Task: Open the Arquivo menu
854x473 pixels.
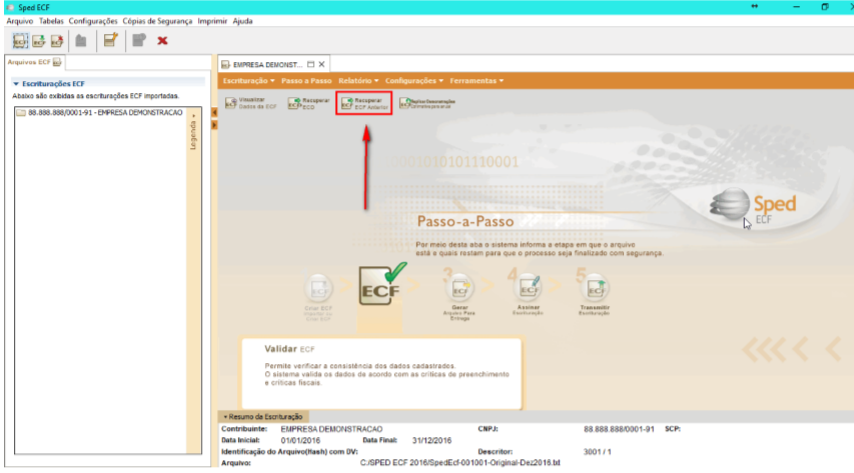Action: 20,21
